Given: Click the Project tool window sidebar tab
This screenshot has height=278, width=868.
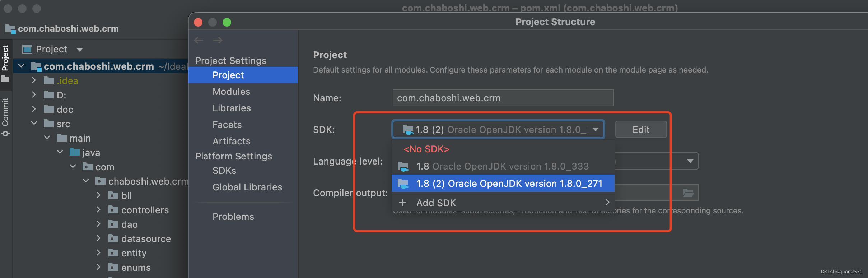Looking at the screenshot, I should pos(5,63).
